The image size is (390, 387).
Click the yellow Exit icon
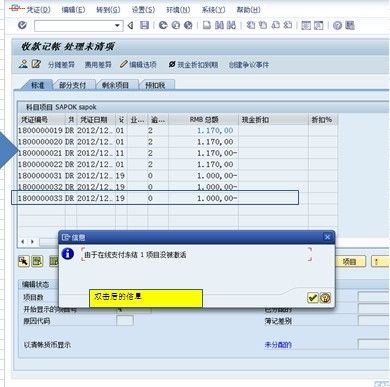click(x=176, y=25)
